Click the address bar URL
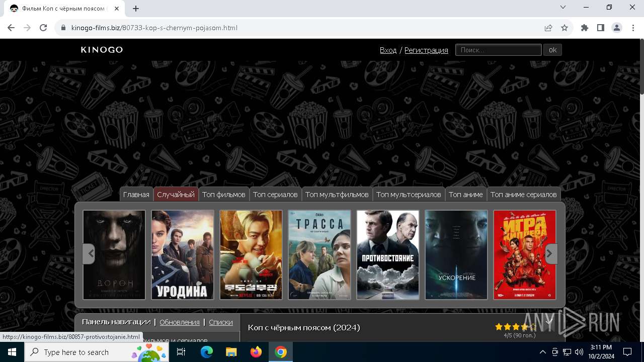Image resolution: width=644 pixels, height=362 pixels. pyautogui.click(x=154, y=28)
